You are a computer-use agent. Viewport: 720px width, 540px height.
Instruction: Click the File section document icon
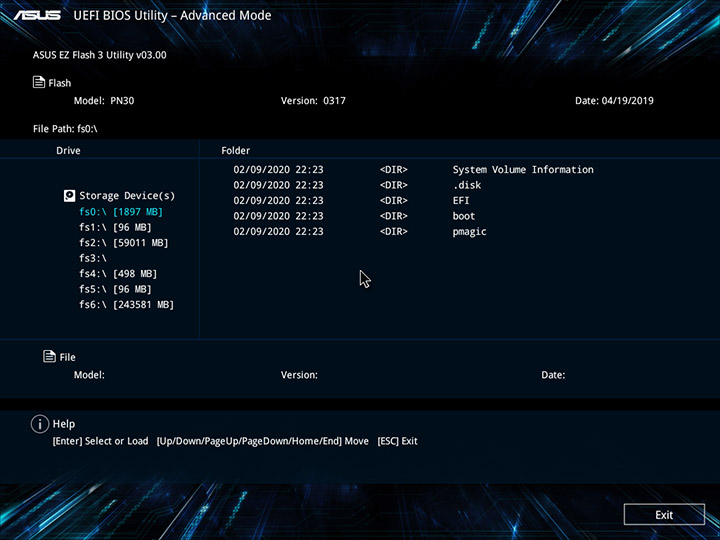[49, 356]
